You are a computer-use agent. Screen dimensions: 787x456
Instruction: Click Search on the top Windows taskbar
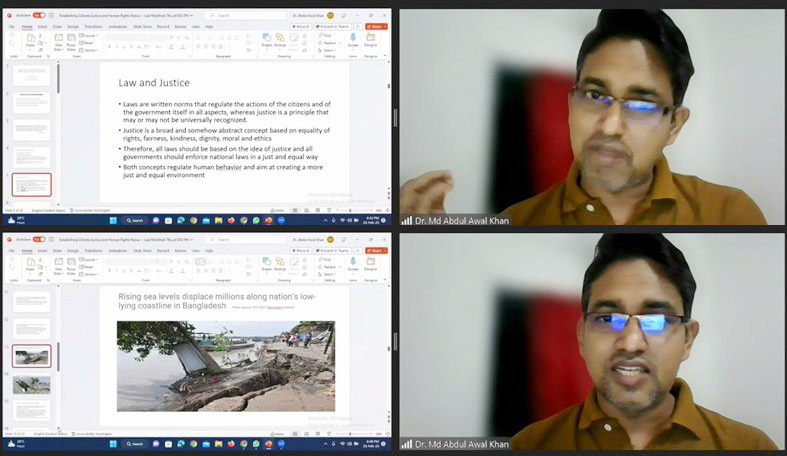(x=135, y=220)
